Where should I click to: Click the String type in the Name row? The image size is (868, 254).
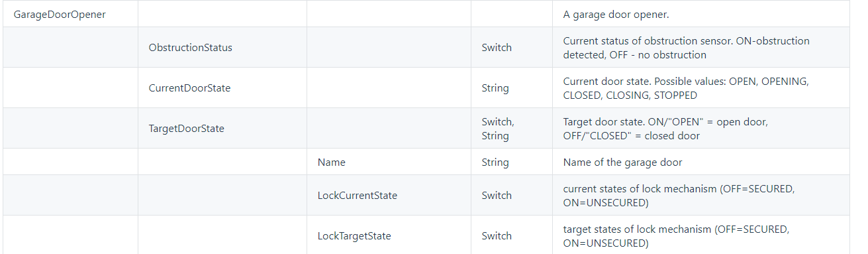tap(495, 162)
